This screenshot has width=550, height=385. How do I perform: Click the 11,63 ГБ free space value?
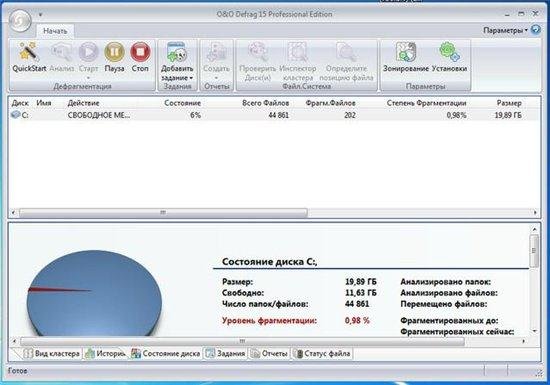tap(361, 293)
